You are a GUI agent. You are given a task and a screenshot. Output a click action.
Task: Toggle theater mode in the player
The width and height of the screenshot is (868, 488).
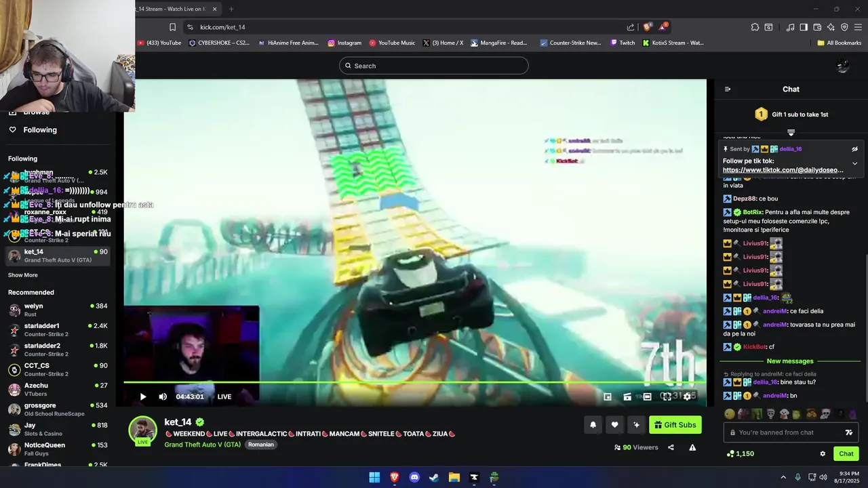(x=647, y=396)
